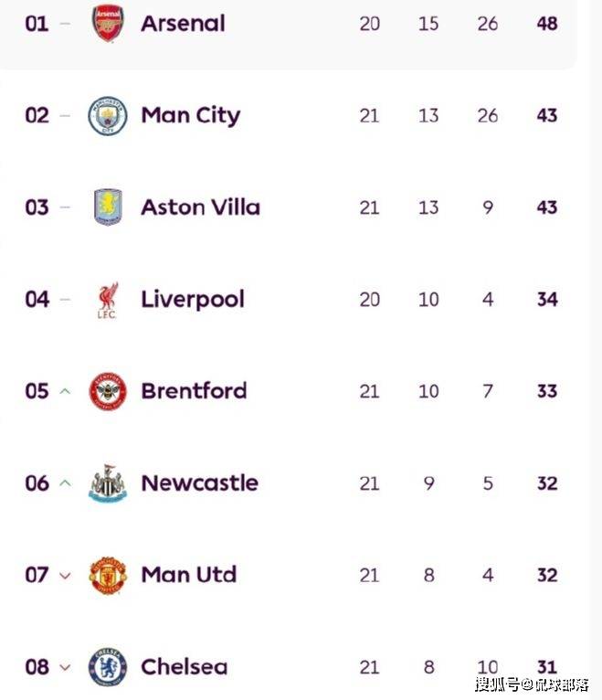This screenshot has width=602, height=700.
Task: Click the Brentford bee crest
Action: 108,391
